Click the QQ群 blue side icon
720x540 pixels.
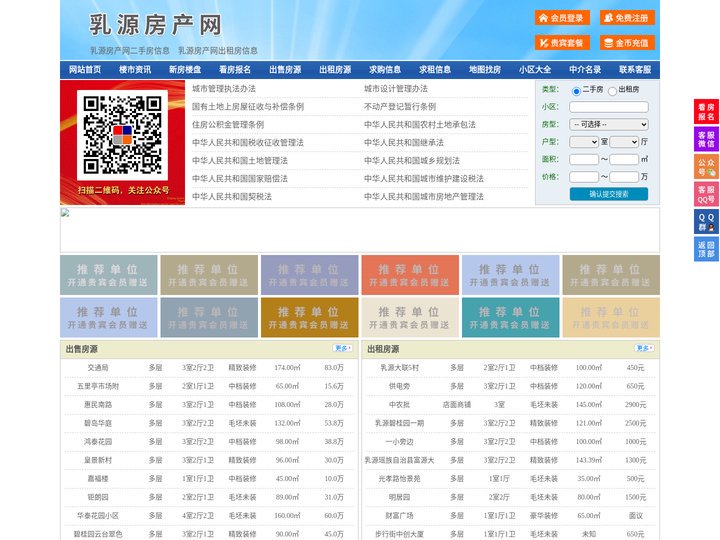click(706, 222)
